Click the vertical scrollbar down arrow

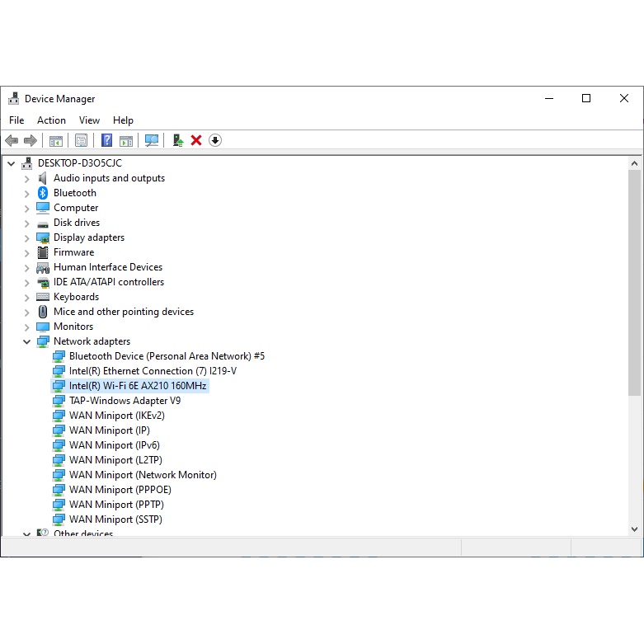(635, 529)
